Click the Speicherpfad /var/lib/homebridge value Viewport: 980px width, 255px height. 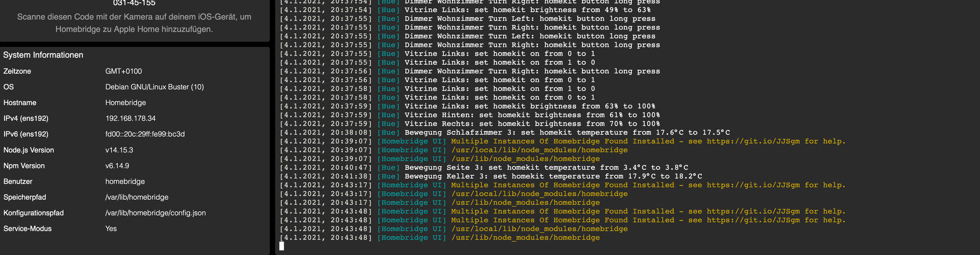point(137,197)
